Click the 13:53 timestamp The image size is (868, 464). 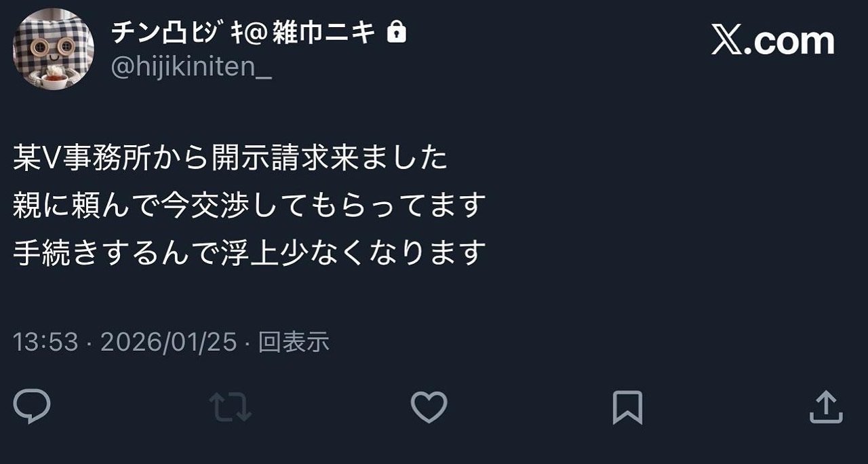(46, 342)
